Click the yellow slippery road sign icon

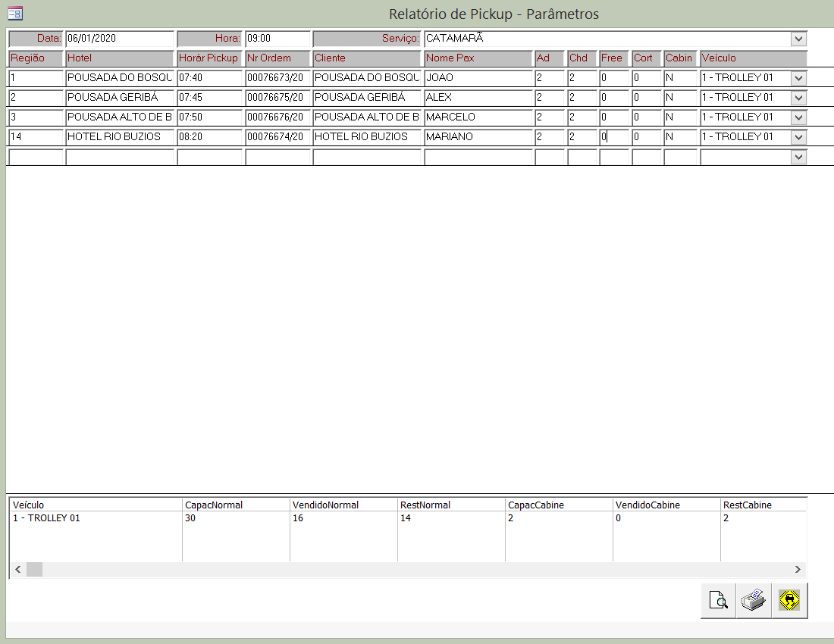click(x=789, y=601)
